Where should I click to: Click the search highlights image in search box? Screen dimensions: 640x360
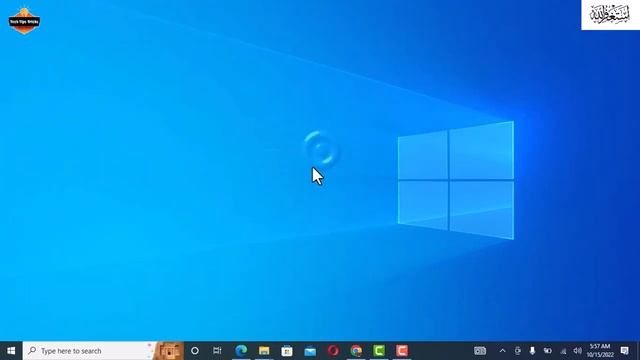click(168, 351)
